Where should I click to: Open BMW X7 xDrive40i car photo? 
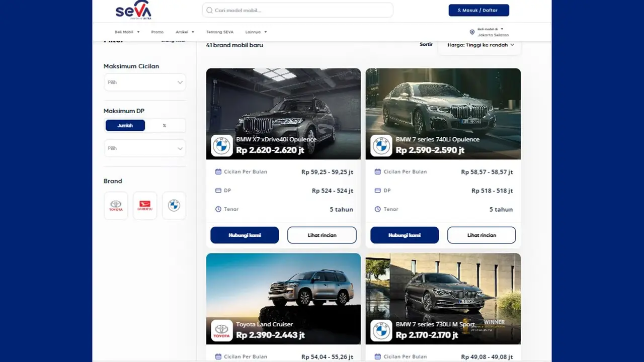tap(283, 114)
